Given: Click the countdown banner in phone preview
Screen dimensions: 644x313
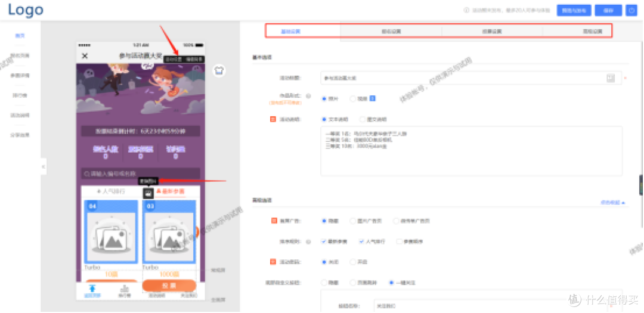Looking at the screenshot, I should [x=141, y=131].
